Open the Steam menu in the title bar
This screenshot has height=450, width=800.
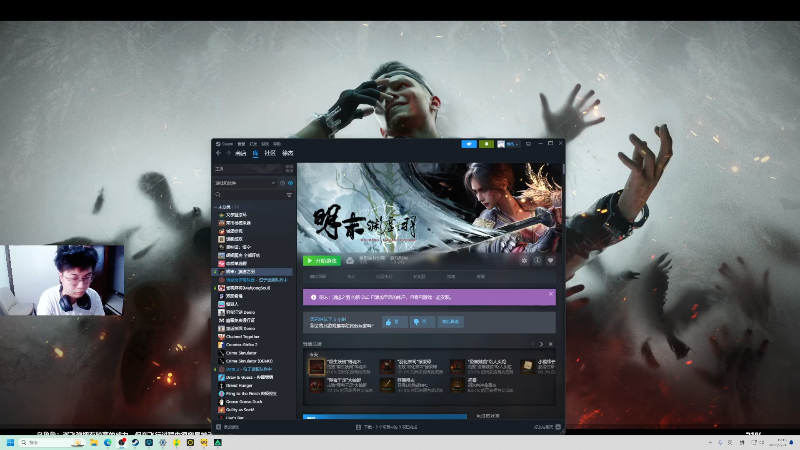pos(224,144)
